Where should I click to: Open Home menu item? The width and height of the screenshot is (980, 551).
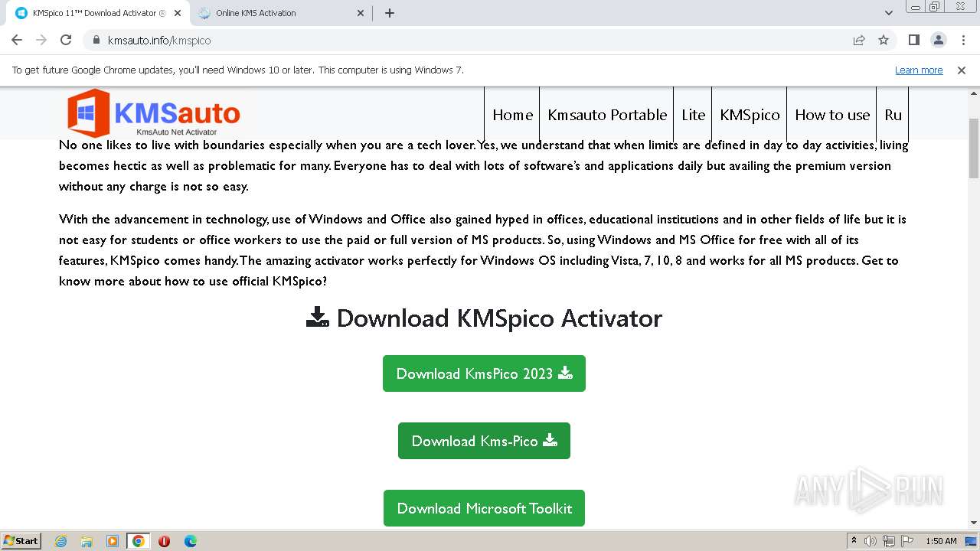(512, 115)
